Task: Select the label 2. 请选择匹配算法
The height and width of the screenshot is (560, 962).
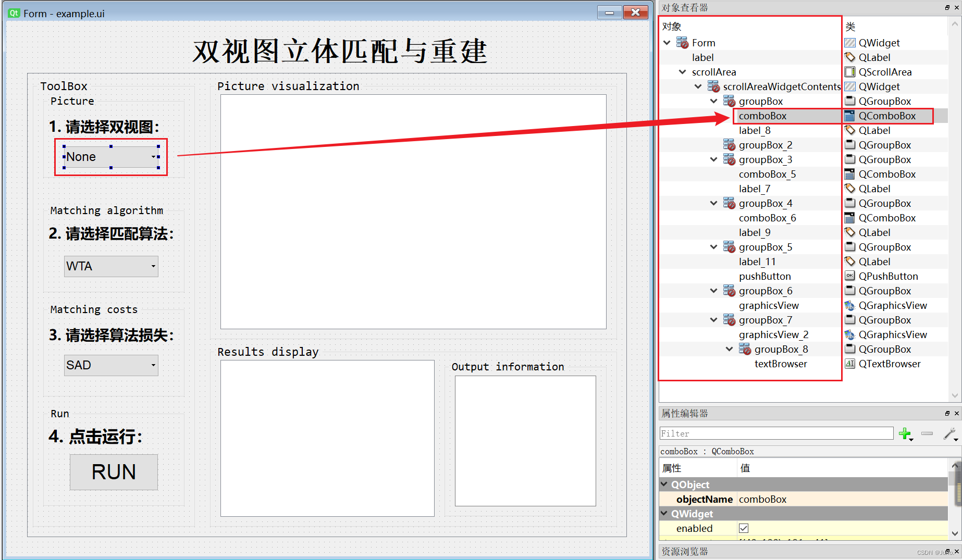Action: 111,234
